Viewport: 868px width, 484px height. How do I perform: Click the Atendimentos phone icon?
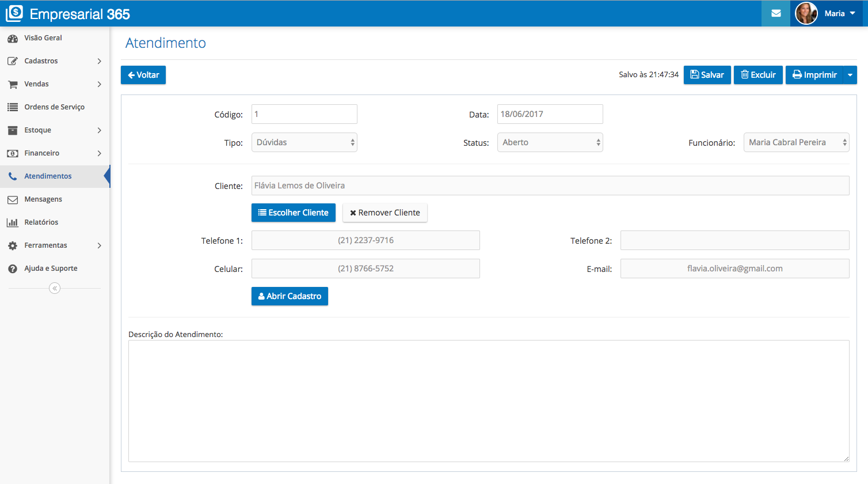13,176
